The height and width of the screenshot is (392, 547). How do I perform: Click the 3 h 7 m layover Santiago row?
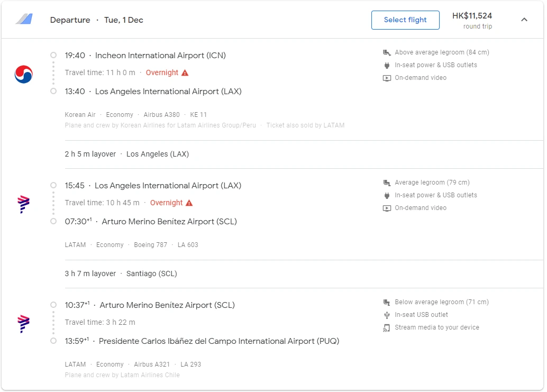(121, 274)
